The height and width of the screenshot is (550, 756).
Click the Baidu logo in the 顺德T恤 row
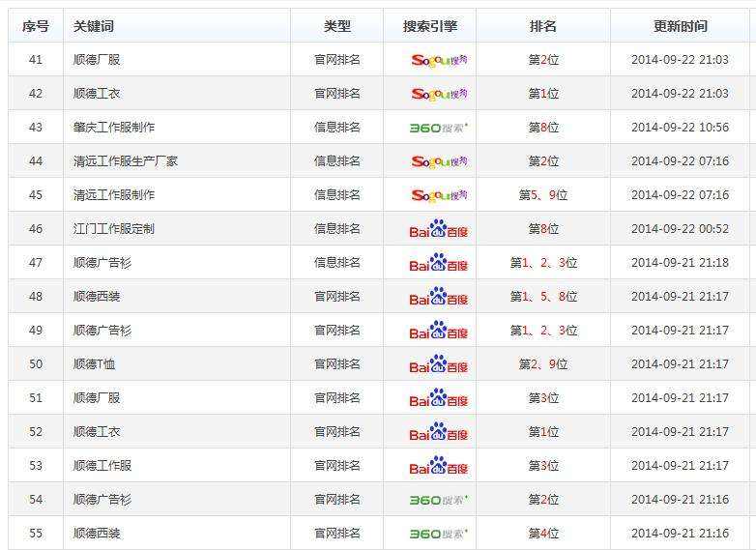[439, 364]
